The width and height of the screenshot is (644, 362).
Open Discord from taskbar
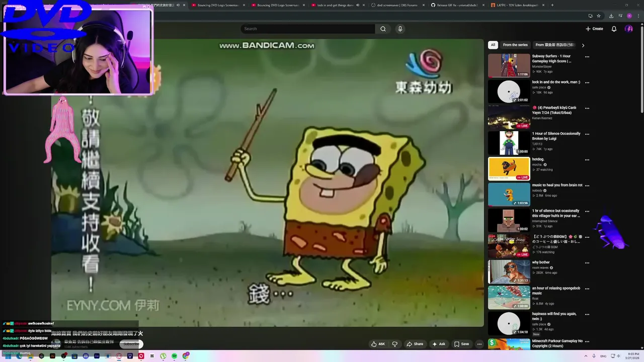(86, 356)
